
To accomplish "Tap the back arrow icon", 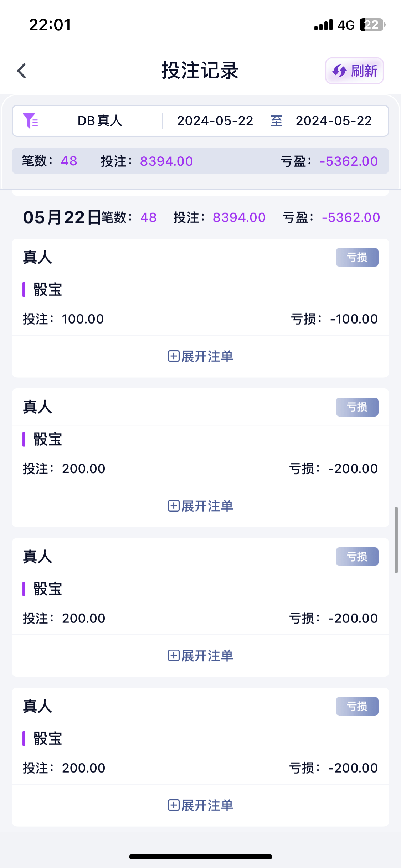I will [22, 71].
